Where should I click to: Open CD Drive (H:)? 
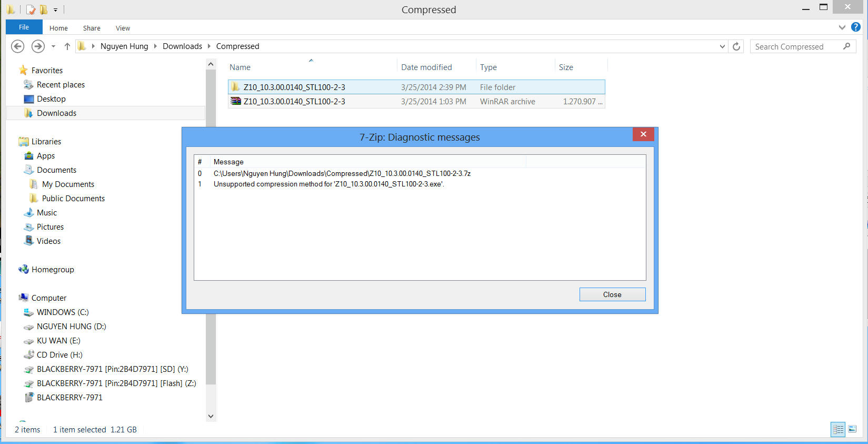coord(59,354)
